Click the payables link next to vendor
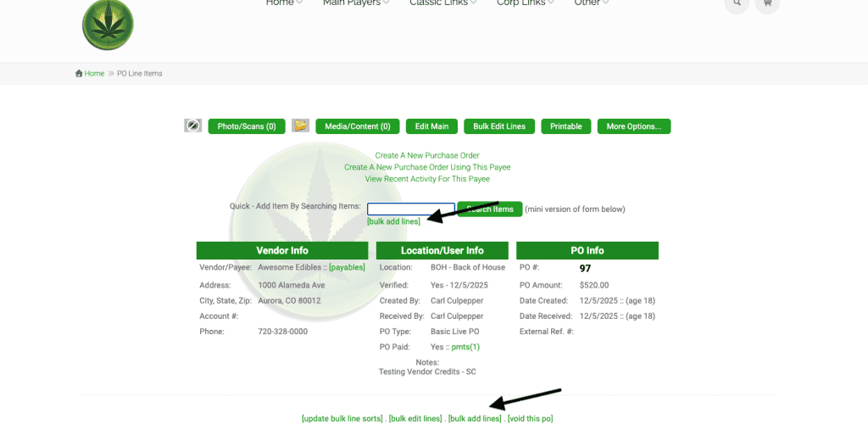This screenshot has width=868, height=430. coord(347,267)
